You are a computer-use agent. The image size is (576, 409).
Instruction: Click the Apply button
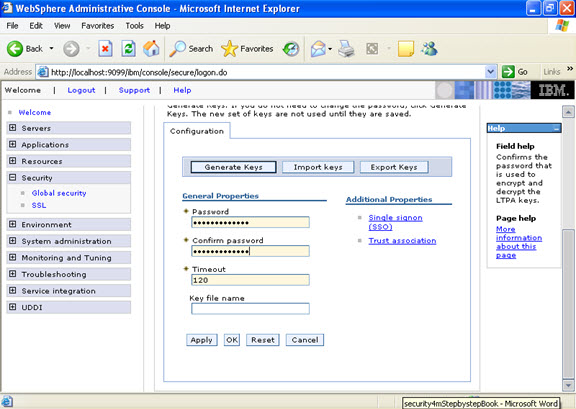[x=201, y=340]
